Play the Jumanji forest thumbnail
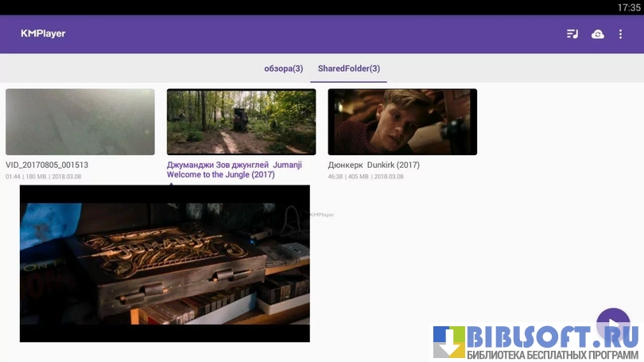The height and width of the screenshot is (362, 644). (x=241, y=122)
